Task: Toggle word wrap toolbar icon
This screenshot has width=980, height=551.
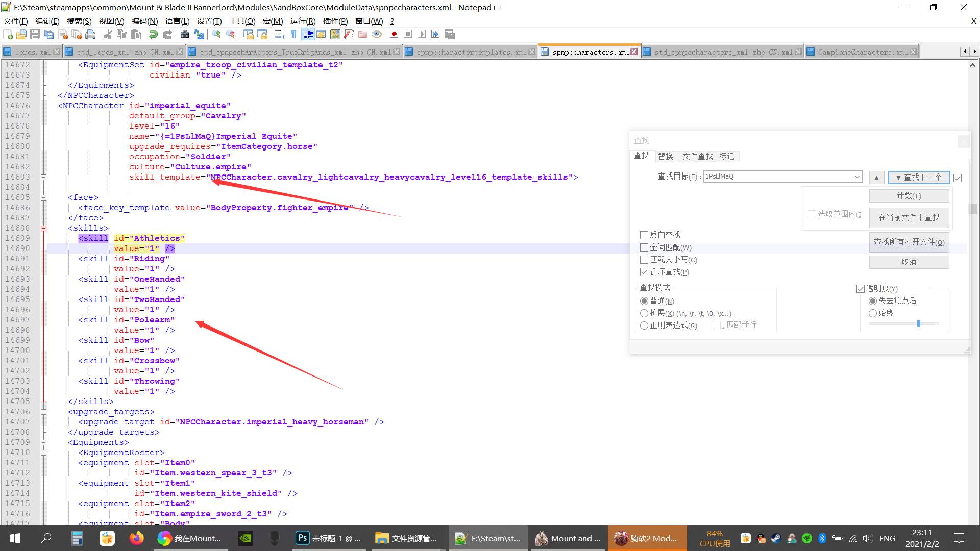Action: (280, 34)
